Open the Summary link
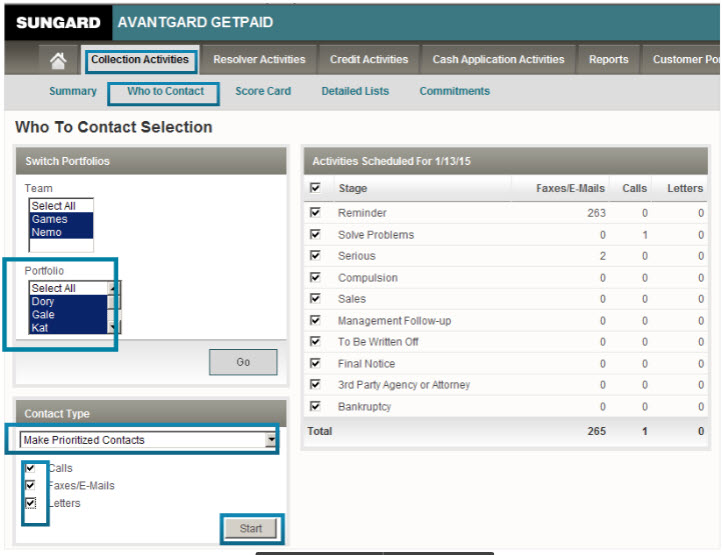The width and height of the screenshot is (723, 555). (x=73, y=91)
